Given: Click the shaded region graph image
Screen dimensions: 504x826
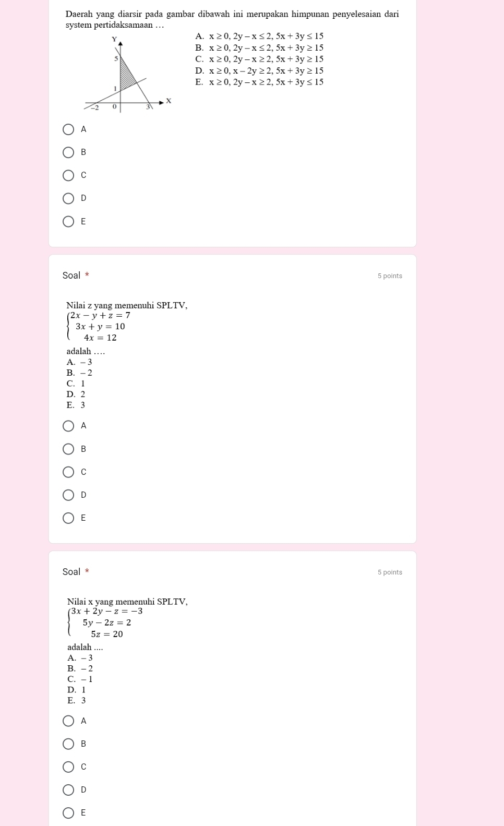Looking at the screenshot, I should (128, 74).
